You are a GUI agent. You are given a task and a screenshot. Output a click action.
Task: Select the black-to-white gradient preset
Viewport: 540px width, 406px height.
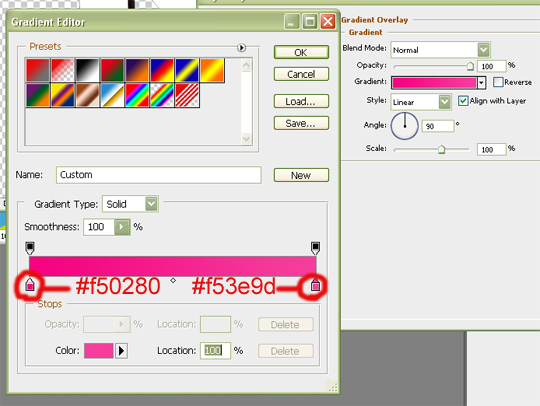pyautogui.click(x=87, y=71)
